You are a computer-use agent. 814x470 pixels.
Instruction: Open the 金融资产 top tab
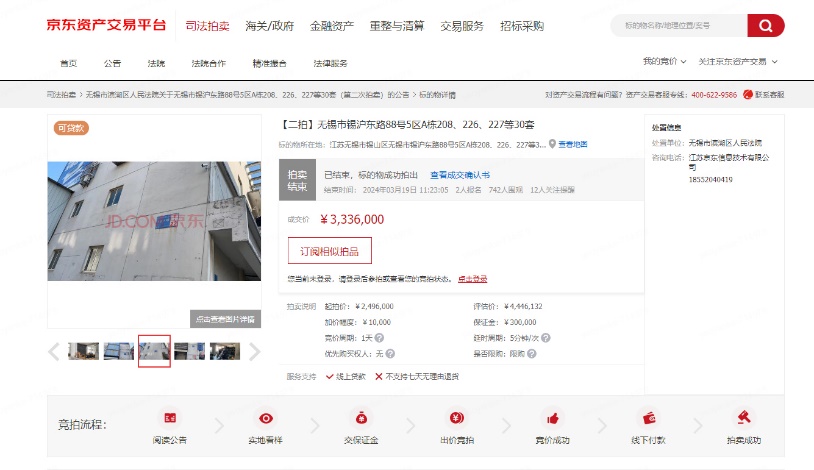332,26
